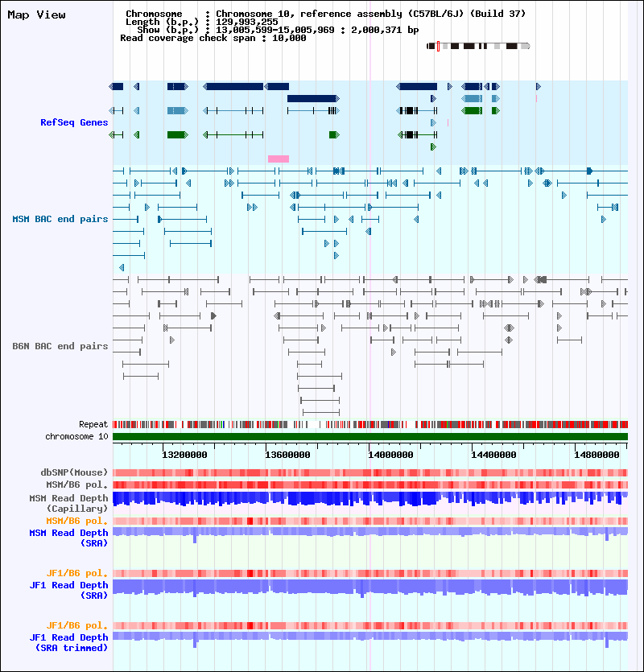The image size is (644, 672).
Task: Click the MSM Read Depth (Capillary) blue histogram
Action: tap(370, 499)
